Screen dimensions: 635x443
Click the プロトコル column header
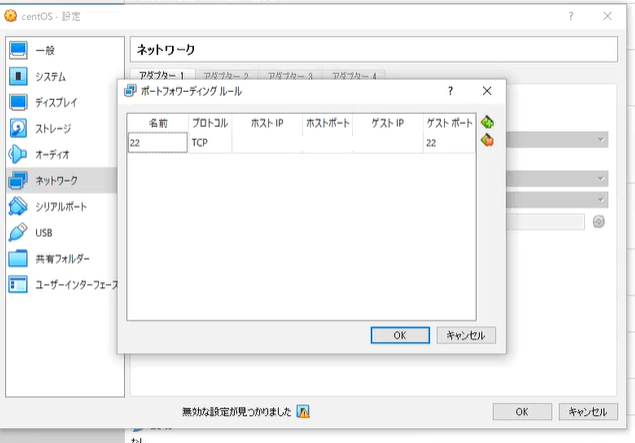pyautogui.click(x=210, y=123)
